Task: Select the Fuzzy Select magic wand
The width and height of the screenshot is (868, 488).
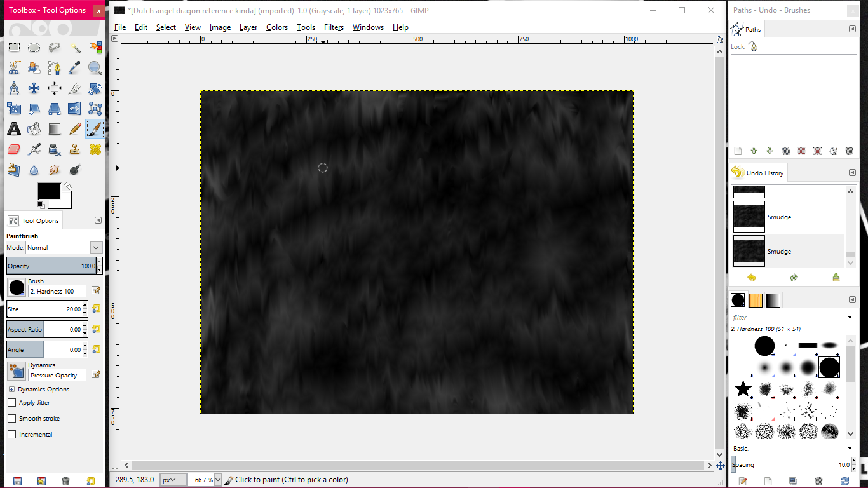Action: pos(75,48)
